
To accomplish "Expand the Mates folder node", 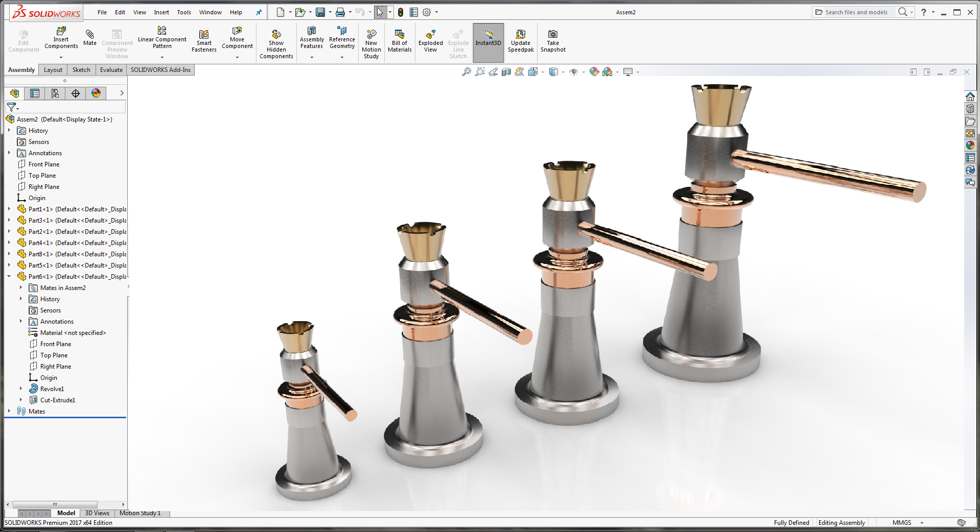I will [9, 411].
